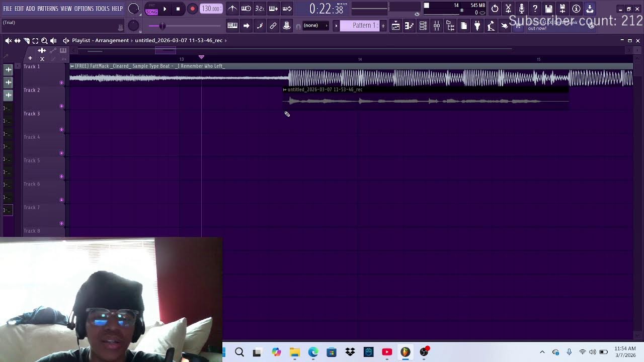Click the one-click audio recording microphone icon
The width and height of the screenshot is (644, 362).
(x=522, y=9)
